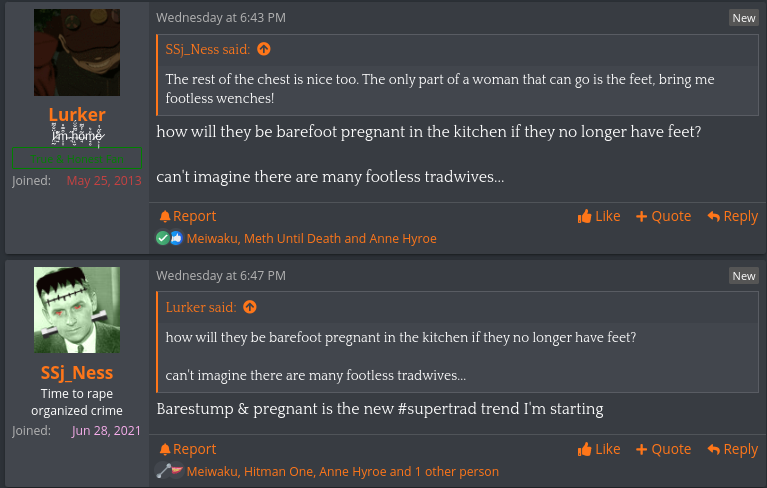
Task: Open SSj_Ness's profile from the username
Action: [x=77, y=373]
